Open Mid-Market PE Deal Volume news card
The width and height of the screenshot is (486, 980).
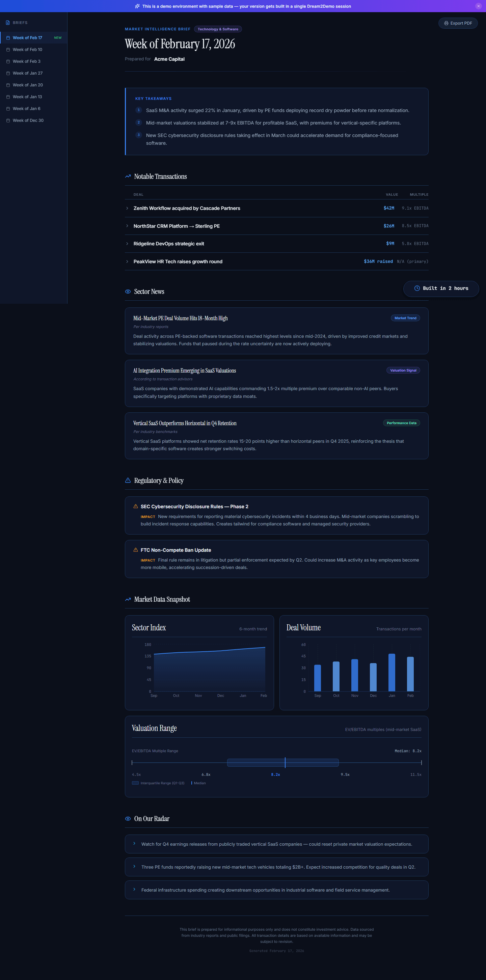277,331
